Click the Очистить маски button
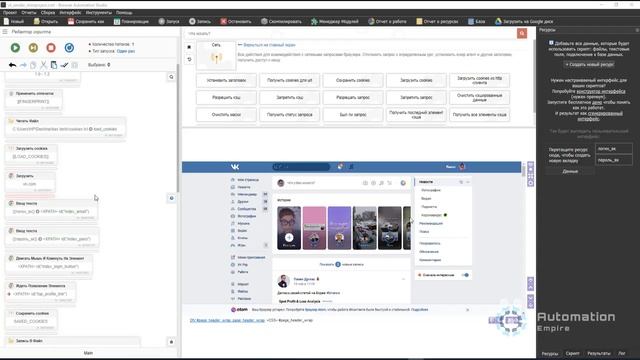 (x=226, y=115)
